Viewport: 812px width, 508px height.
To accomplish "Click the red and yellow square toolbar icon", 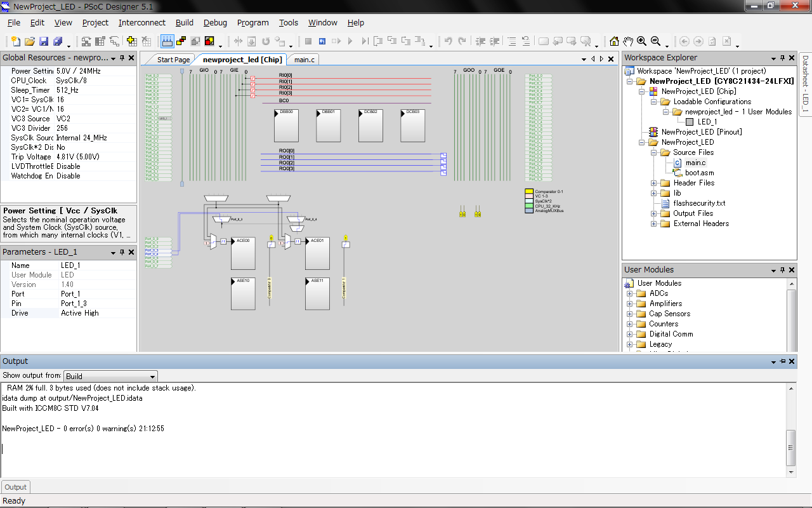I will click(x=209, y=41).
